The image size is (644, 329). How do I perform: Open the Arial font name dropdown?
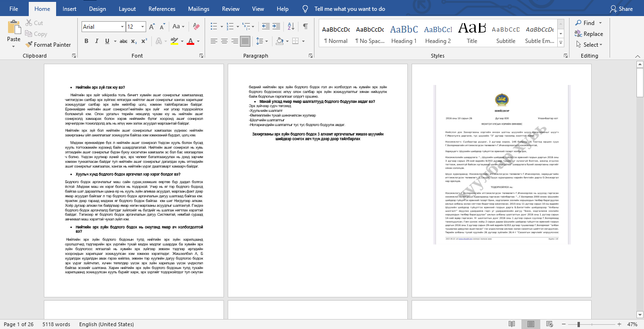click(123, 27)
